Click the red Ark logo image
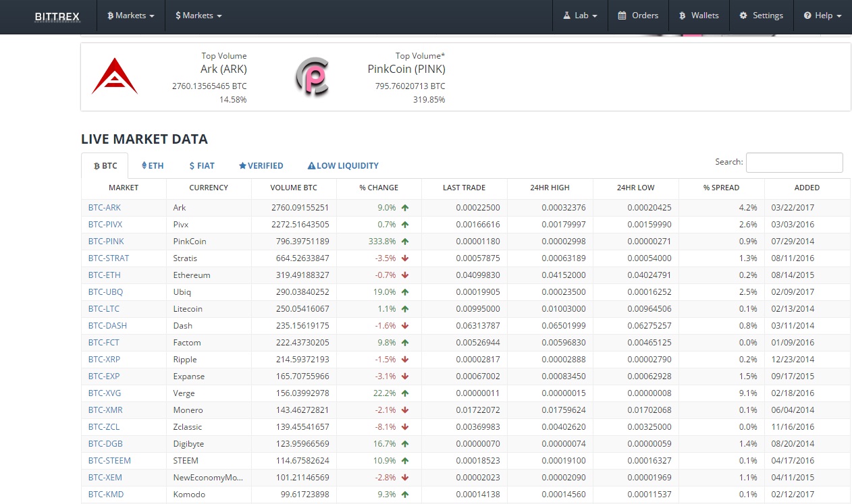 [115, 76]
